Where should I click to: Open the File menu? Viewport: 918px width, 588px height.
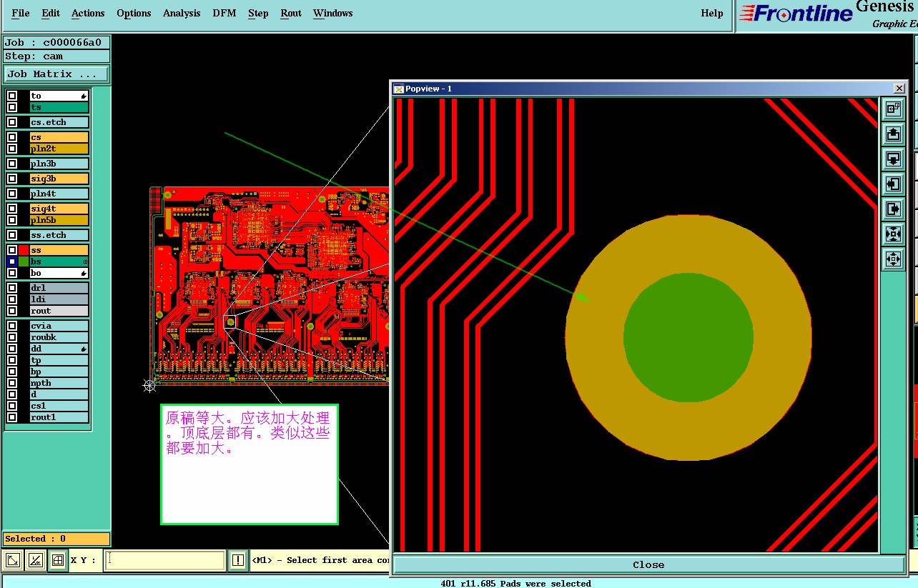pos(21,13)
